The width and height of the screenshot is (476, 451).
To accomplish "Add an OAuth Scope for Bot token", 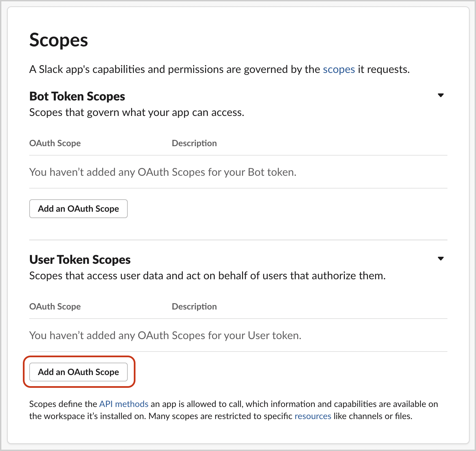I will tap(78, 209).
